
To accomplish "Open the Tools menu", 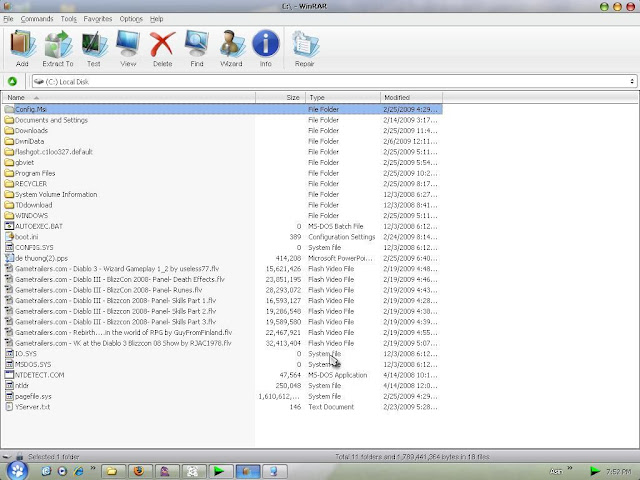I will tap(69, 19).
